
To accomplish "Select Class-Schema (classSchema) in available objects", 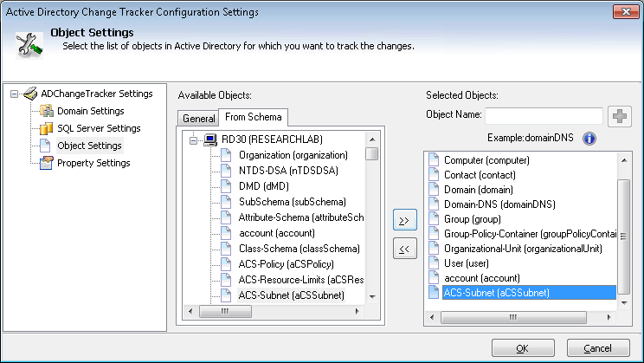I will pyautogui.click(x=299, y=249).
